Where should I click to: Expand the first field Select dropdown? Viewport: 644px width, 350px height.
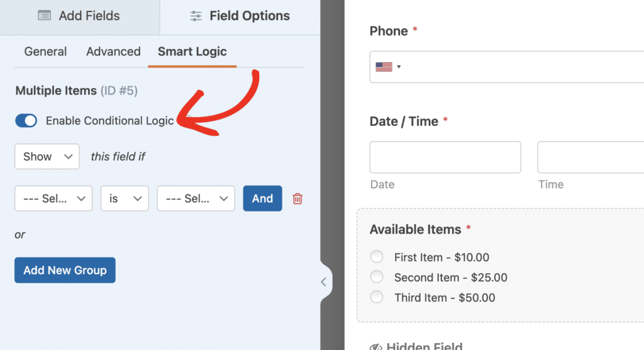click(x=53, y=198)
